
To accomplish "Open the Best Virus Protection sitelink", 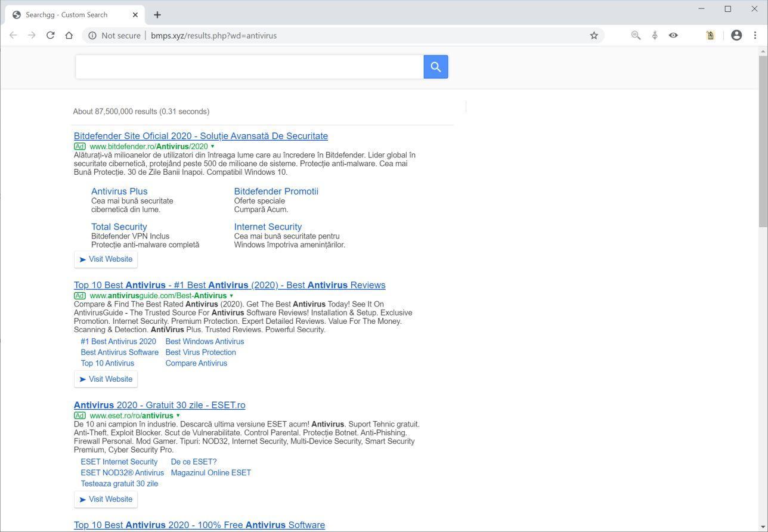I will [x=201, y=352].
